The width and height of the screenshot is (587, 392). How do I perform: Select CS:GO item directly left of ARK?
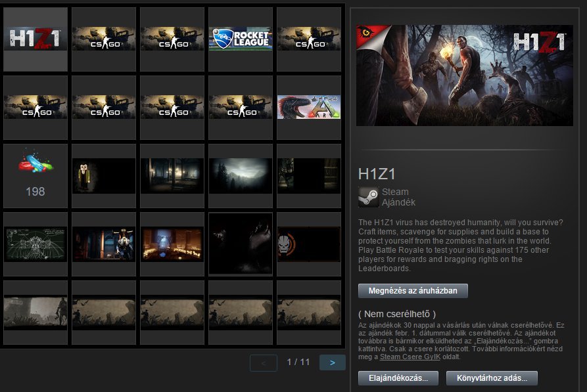pyautogui.click(x=241, y=108)
